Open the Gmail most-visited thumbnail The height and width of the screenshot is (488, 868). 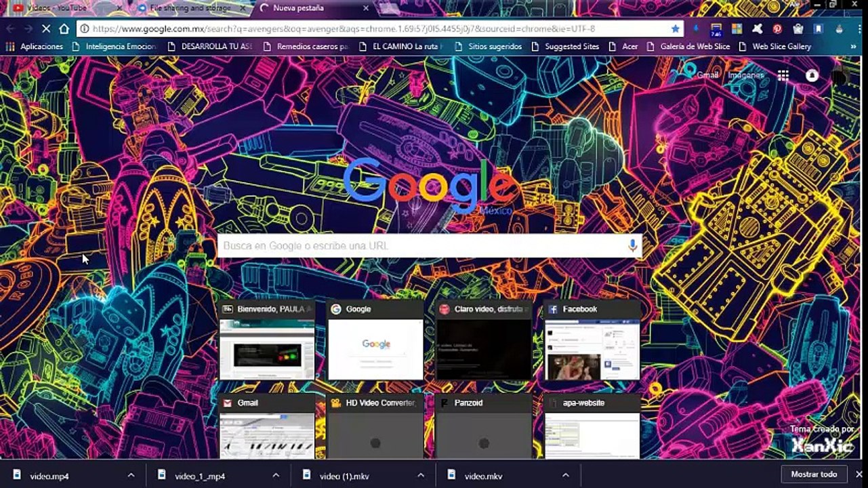267,427
